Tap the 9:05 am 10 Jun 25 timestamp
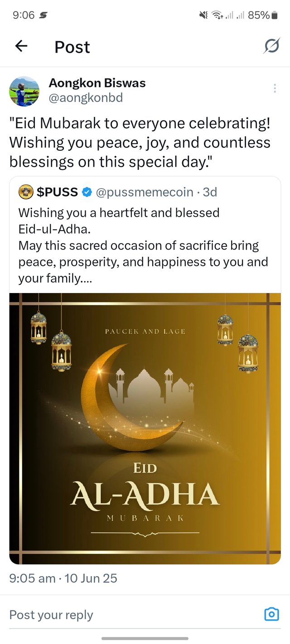The height and width of the screenshot is (644, 290). pos(63,578)
